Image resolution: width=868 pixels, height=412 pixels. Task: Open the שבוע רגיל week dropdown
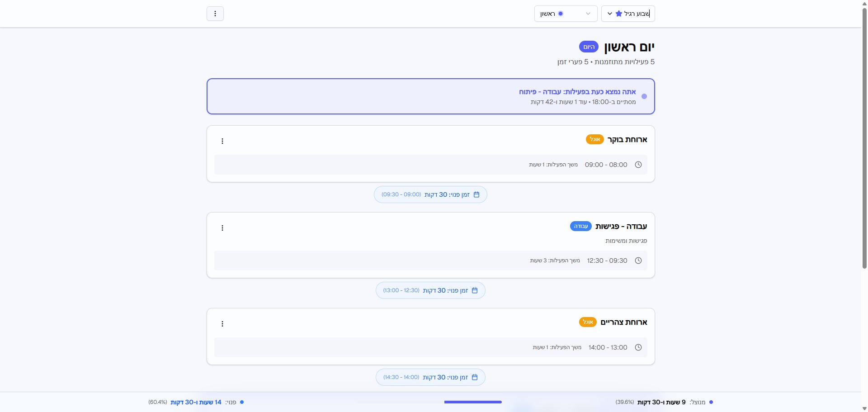click(628, 14)
